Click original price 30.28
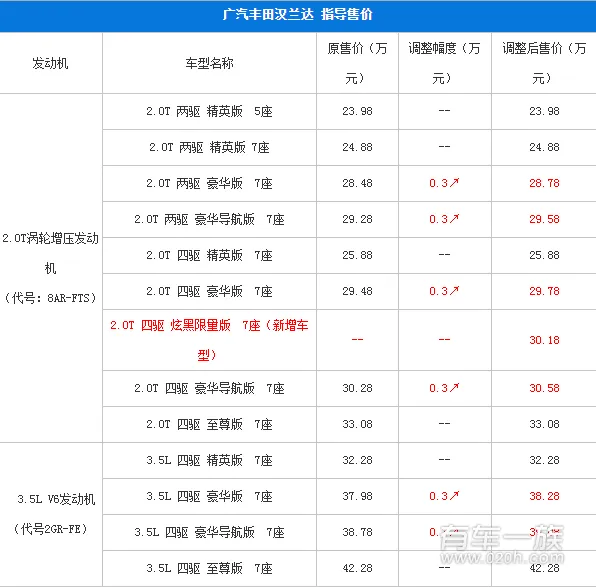The image size is (596, 587). [357, 388]
